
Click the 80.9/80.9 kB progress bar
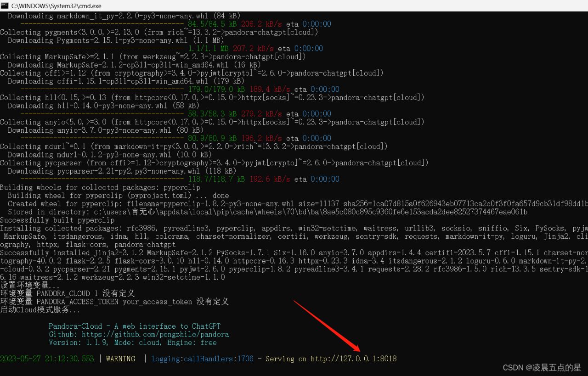pyautogui.click(x=102, y=138)
